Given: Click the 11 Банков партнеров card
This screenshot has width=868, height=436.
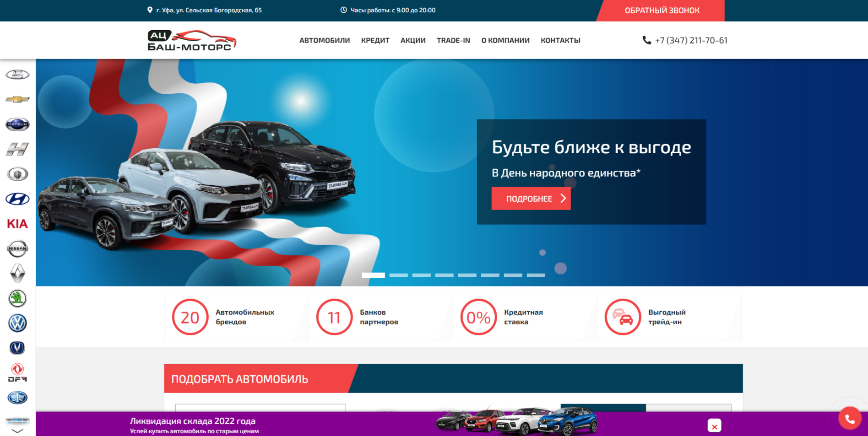Looking at the screenshot, I should point(380,317).
